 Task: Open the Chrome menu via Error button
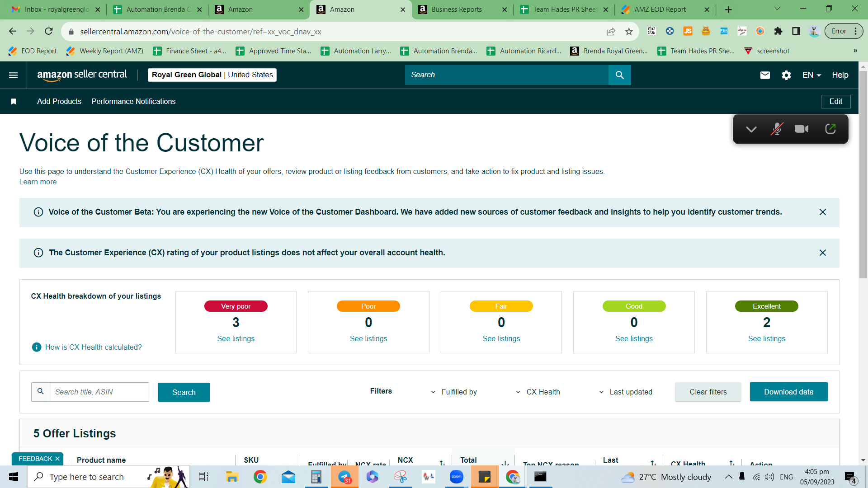click(844, 31)
